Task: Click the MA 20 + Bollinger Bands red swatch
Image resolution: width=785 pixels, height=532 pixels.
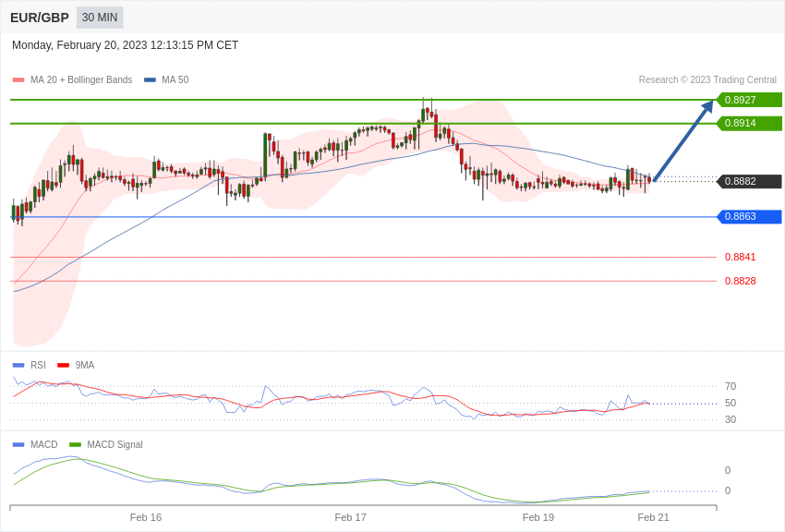Action: [18, 80]
